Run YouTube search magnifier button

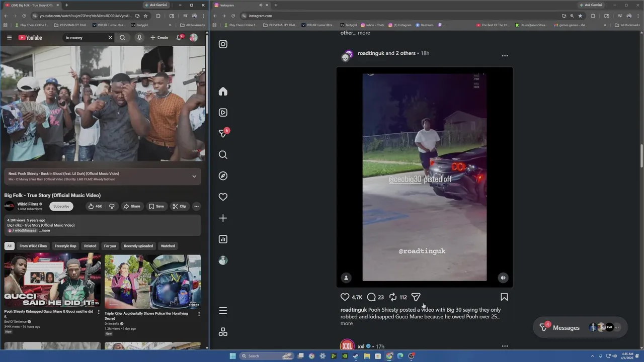coord(122,38)
